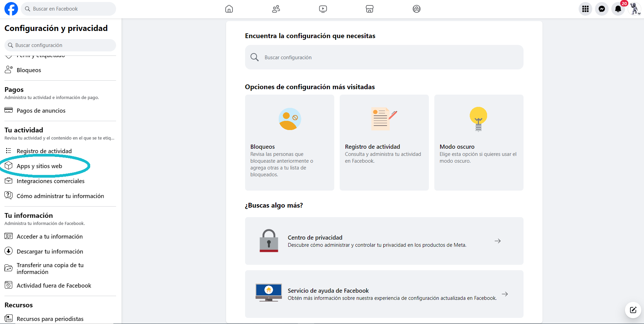Open Servicio de ayuda de Facebook arrow
The width and height of the screenshot is (644, 324).
(x=505, y=294)
